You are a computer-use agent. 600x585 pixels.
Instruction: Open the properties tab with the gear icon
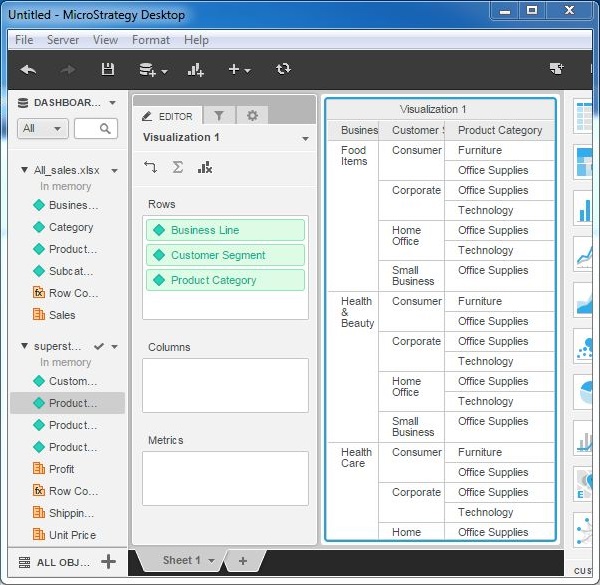pos(252,116)
